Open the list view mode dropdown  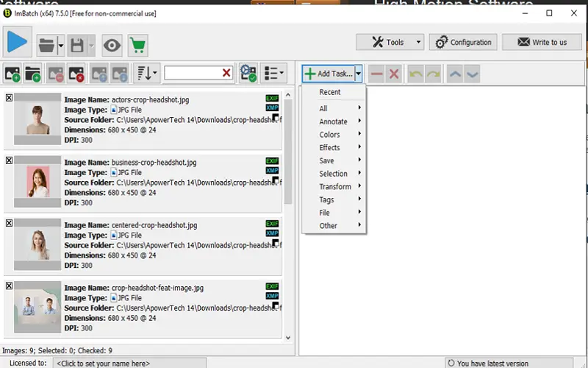click(273, 73)
